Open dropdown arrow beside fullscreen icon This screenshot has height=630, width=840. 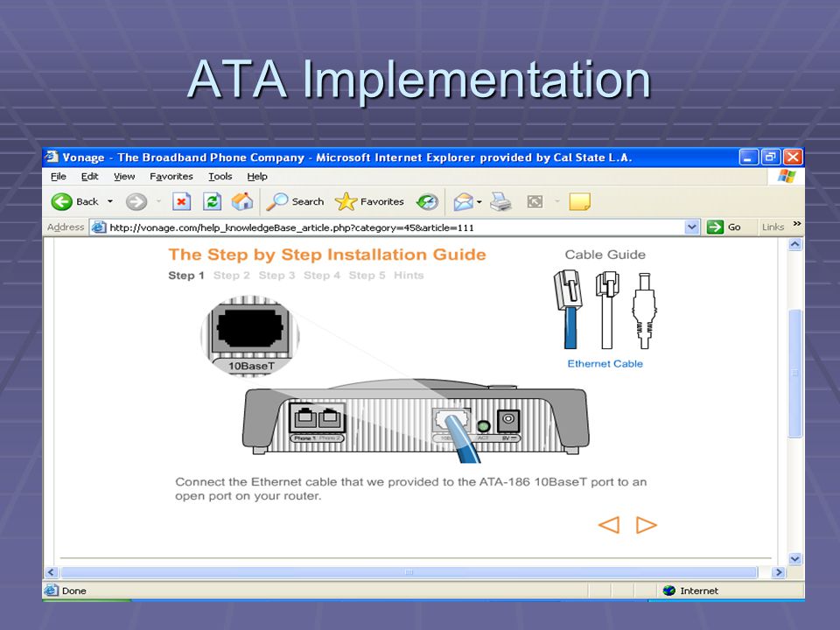click(557, 202)
